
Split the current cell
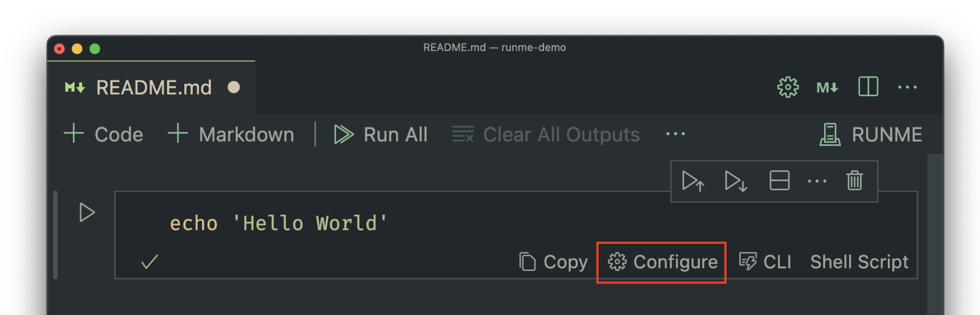(x=779, y=181)
